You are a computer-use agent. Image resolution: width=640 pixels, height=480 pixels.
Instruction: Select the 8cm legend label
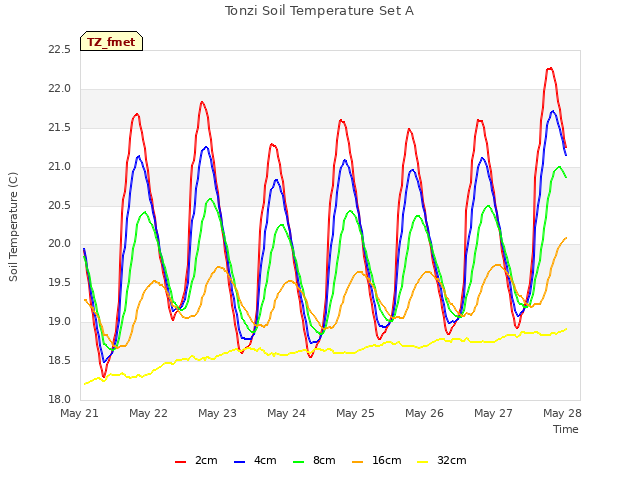324,460
